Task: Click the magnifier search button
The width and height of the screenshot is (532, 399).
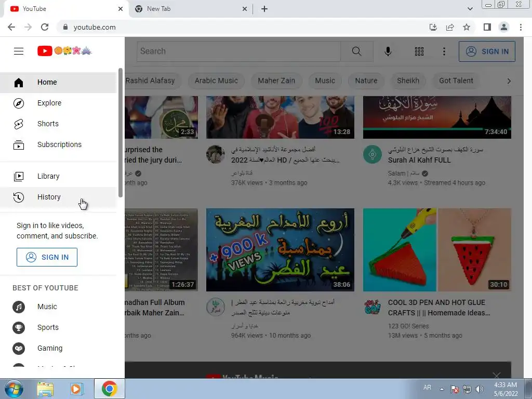Action: [356, 51]
